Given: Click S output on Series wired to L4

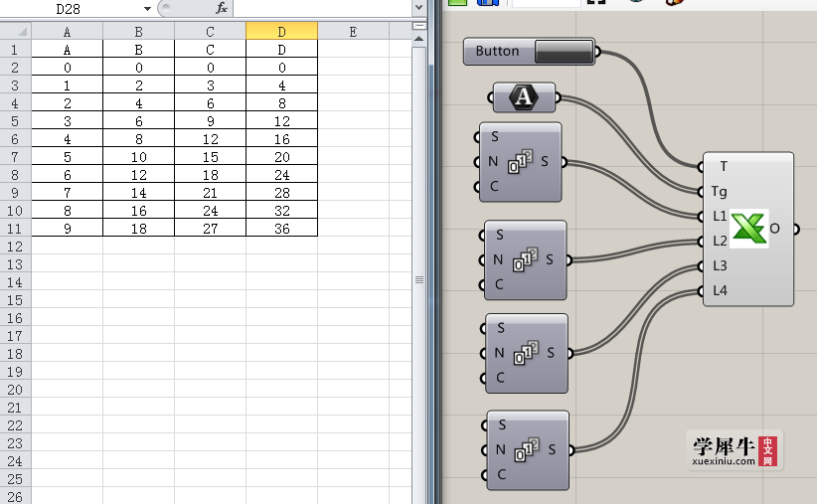Looking at the screenshot, I should pyautogui.click(x=552, y=449).
